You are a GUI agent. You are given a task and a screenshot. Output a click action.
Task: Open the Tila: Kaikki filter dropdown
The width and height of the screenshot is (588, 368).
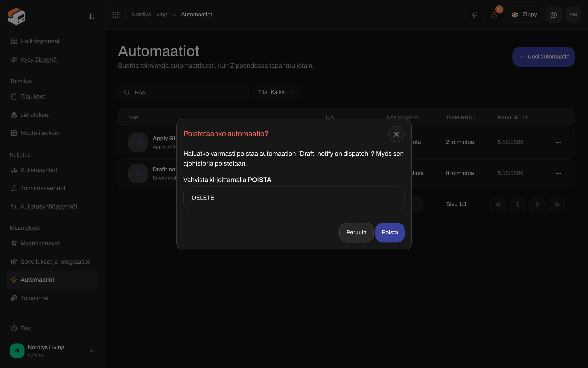pos(276,92)
